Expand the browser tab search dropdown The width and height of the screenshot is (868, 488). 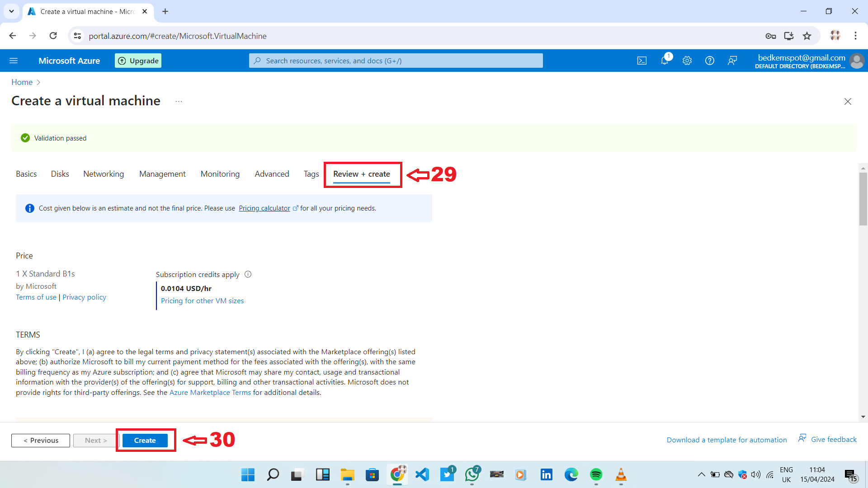tap(11, 11)
